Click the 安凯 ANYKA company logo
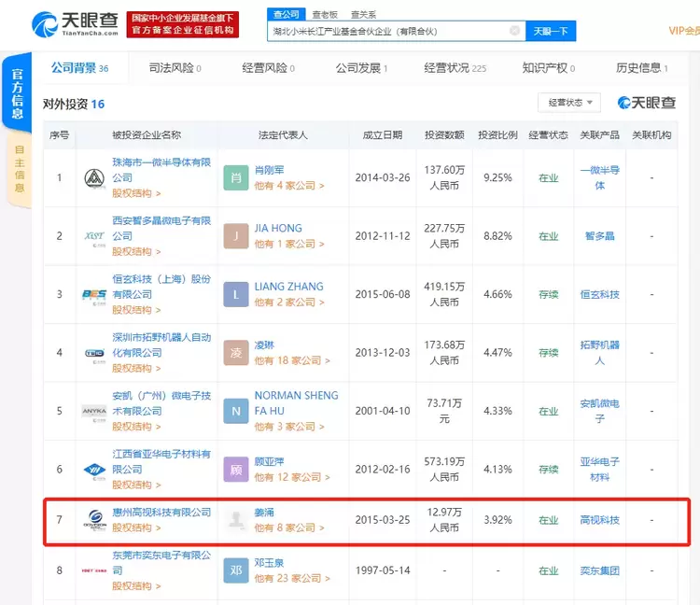This screenshot has height=605, width=700. tap(94, 412)
